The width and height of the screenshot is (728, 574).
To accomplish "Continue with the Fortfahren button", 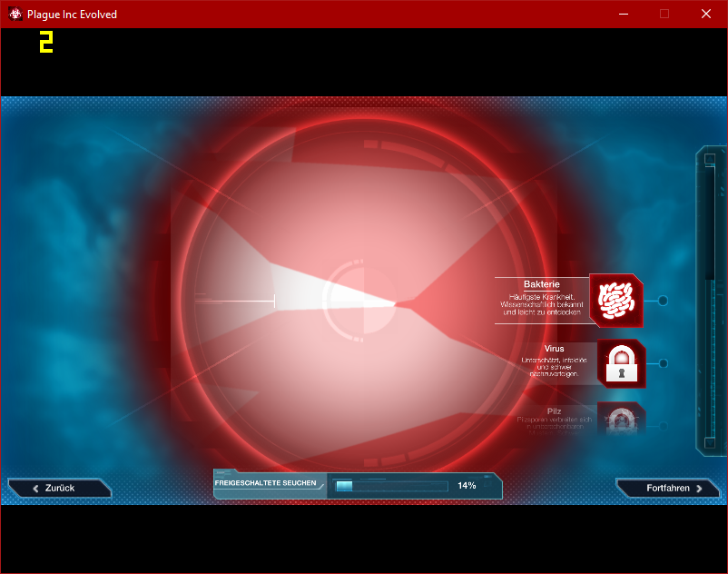I will [668, 488].
